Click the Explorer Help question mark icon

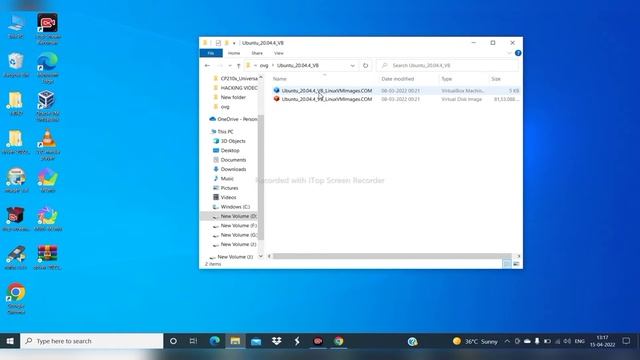pyautogui.click(x=518, y=53)
